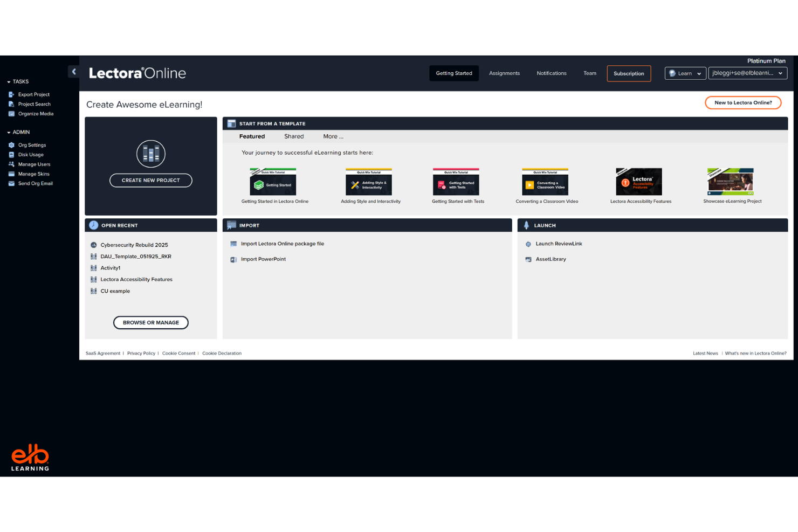The width and height of the screenshot is (798, 532).
Task: Click the Manage Users icon
Action: point(11,164)
